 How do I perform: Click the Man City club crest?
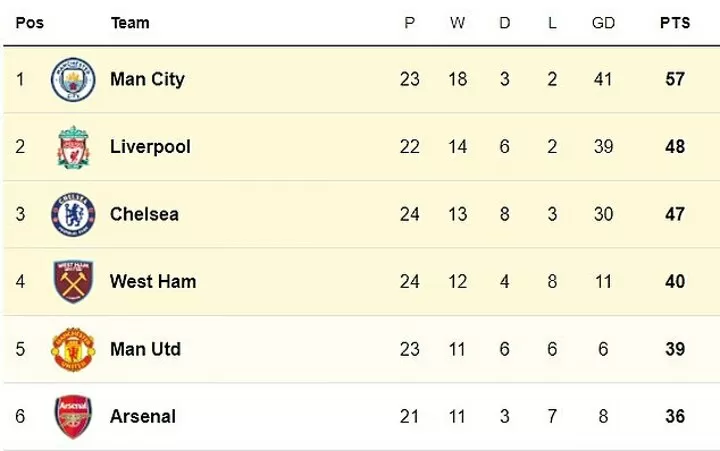pyautogui.click(x=73, y=79)
